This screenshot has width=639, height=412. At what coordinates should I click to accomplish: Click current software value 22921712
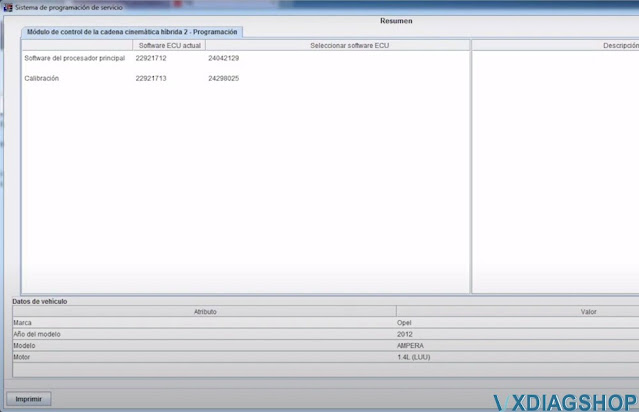(151, 58)
